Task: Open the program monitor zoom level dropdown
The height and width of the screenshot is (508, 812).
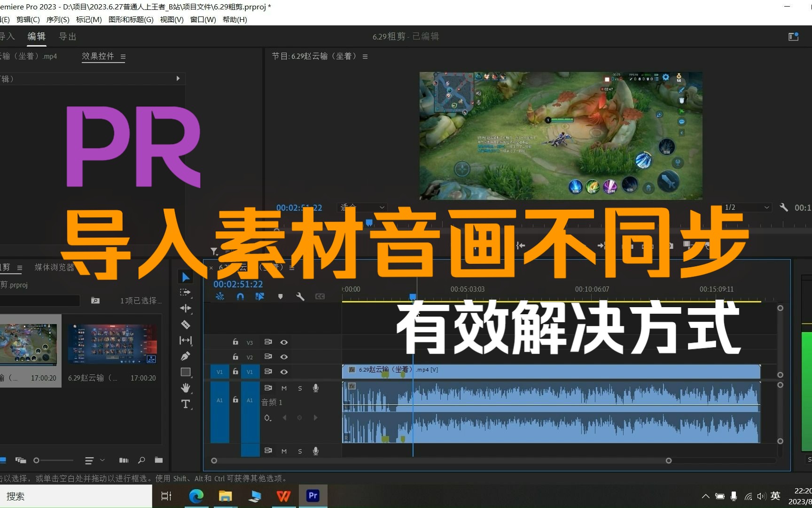Action: coord(362,207)
